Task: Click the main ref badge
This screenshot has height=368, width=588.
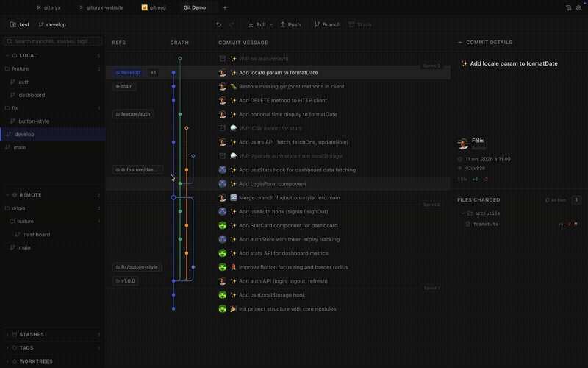Action: (x=124, y=86)
